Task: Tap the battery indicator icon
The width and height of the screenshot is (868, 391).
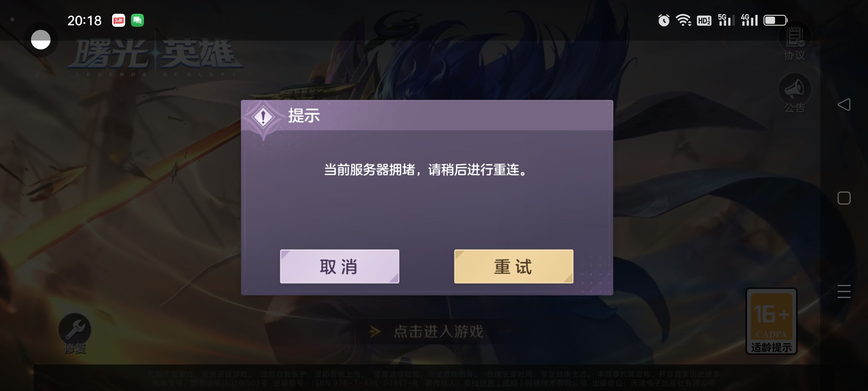Action: (x=775, y=20)
